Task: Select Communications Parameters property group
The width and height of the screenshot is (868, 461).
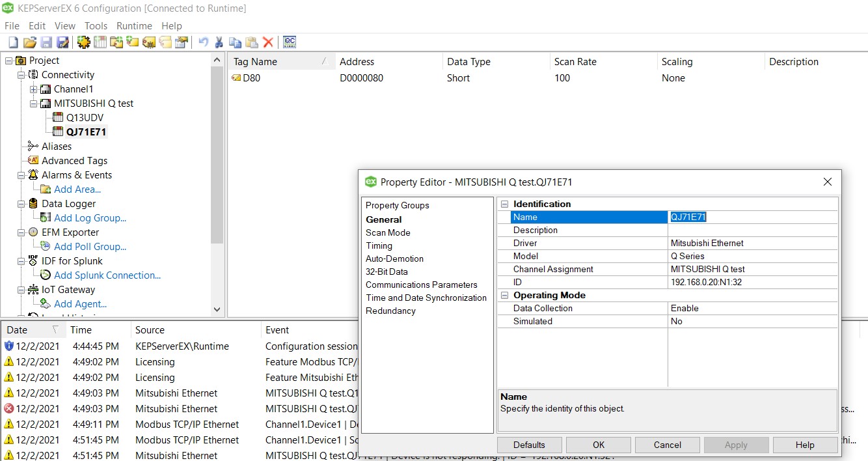Action: [421, 285]
